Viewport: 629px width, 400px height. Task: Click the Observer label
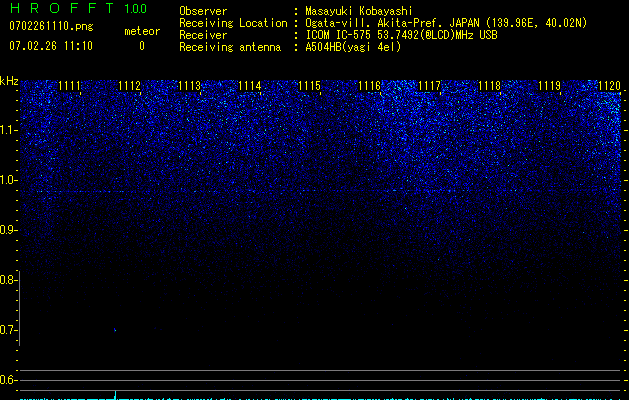point(203,11)
